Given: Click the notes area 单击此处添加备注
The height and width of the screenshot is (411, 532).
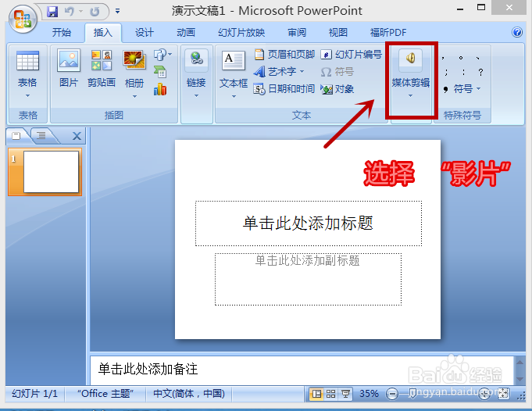Looking at the screenshot, I should (302, 370).
